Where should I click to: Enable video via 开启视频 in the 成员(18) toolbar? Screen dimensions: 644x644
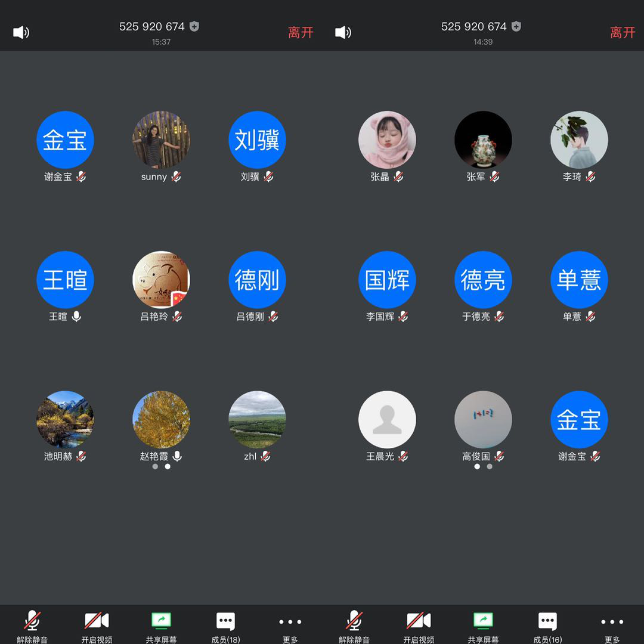pos(97,626)
